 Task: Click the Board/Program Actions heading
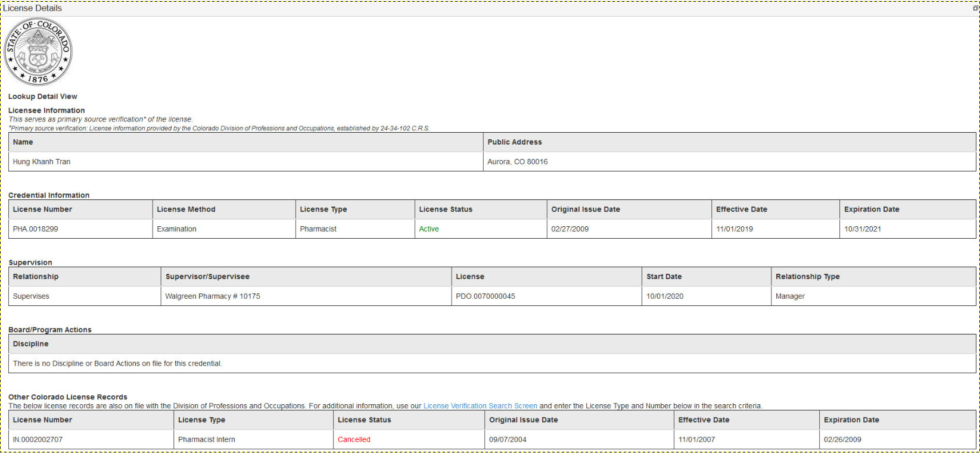point(50,330)
